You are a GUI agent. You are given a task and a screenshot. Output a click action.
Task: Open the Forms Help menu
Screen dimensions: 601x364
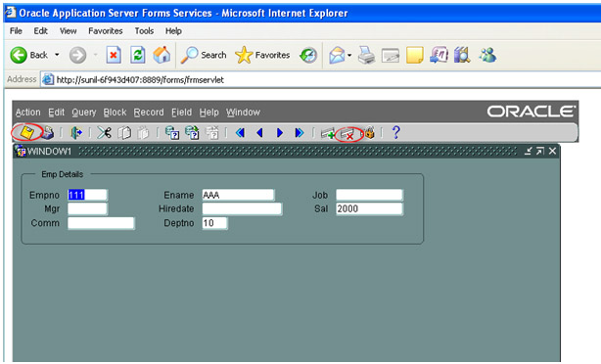tap(208, 113)
